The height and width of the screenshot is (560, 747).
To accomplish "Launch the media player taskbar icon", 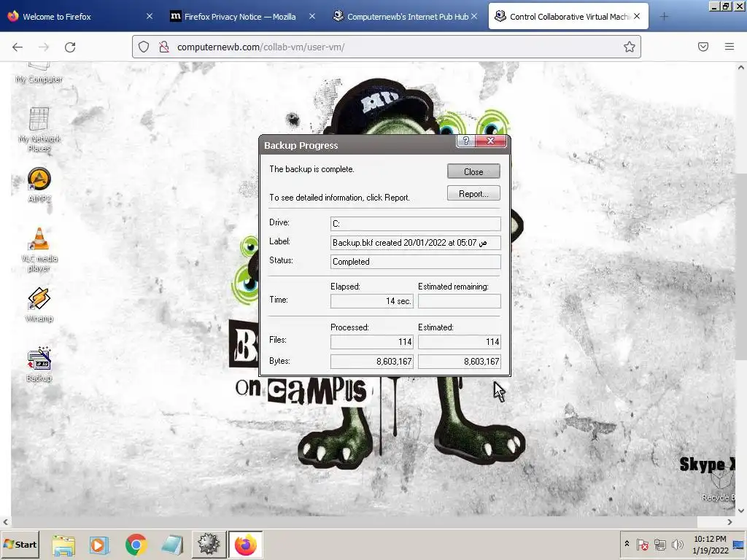I will pyautogui.click(x=98, y=545).
